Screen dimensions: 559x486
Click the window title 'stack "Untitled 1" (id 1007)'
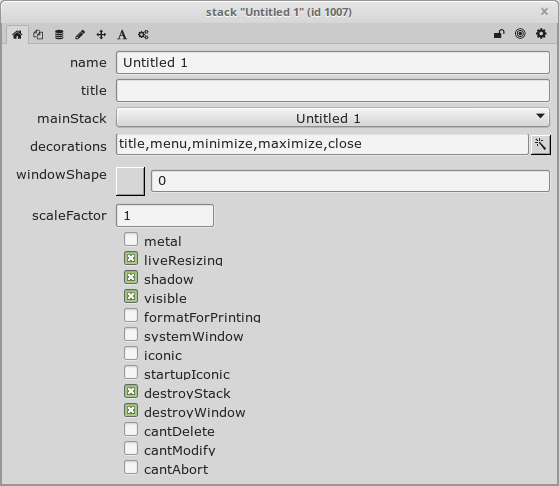[x=279, y=12]
